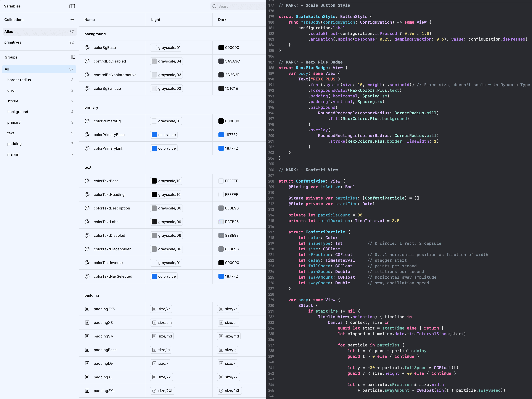Select the Alias collection
The width and height of the screenshot is (532, 399).
39,32
